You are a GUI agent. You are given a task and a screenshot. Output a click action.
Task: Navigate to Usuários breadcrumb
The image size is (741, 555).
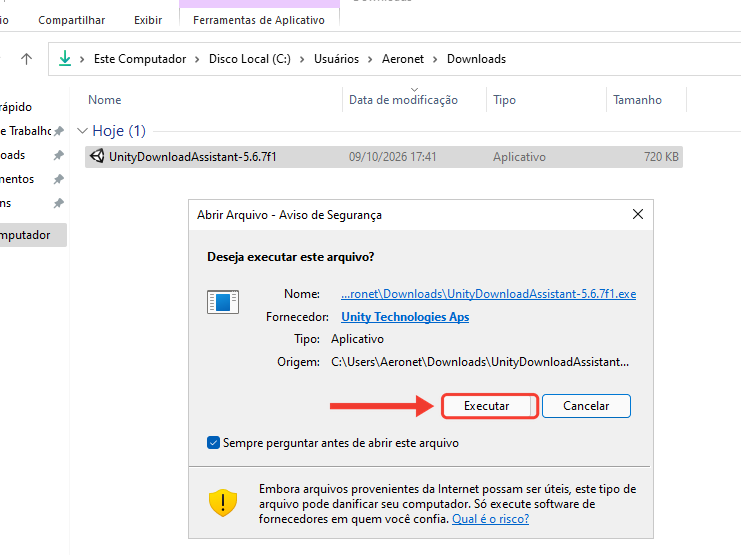[x=336, y=59]
